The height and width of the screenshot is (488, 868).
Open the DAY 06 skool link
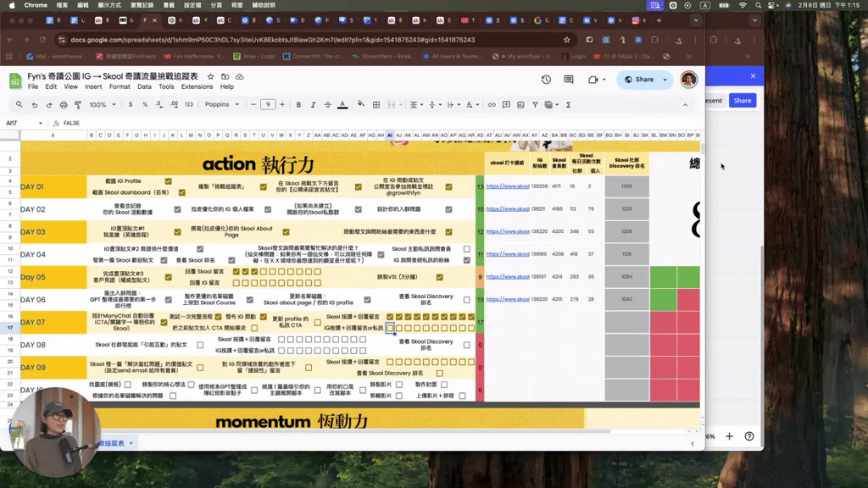pos(508,299)
